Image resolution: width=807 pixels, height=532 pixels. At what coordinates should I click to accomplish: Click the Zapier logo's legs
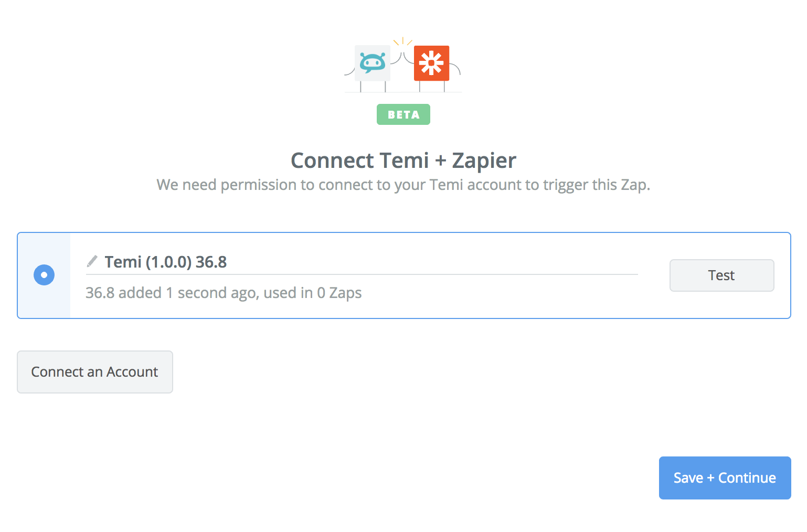432,87
